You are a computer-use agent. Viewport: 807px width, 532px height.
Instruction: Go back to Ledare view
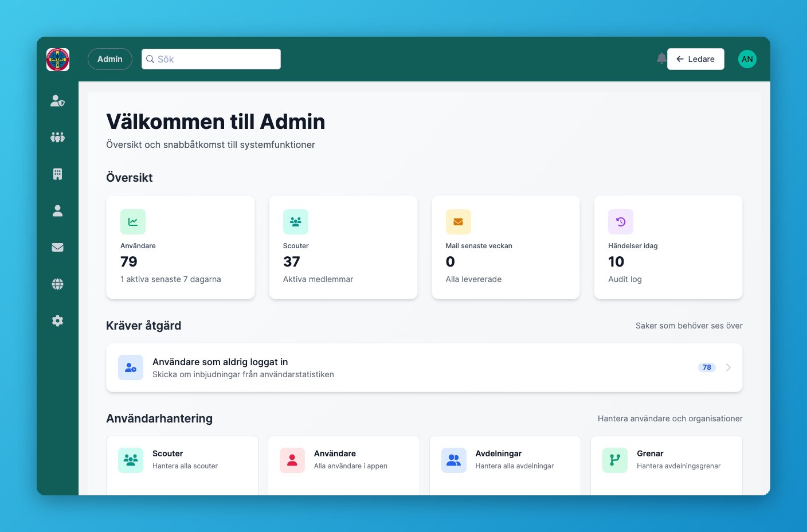(x=696, y=59)
